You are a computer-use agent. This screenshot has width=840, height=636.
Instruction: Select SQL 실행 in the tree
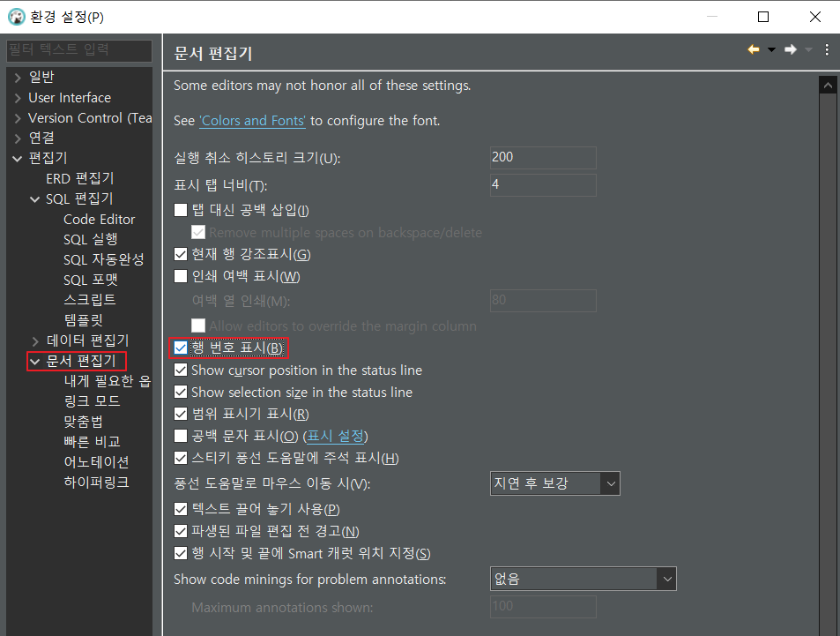(x=90, y=239)
